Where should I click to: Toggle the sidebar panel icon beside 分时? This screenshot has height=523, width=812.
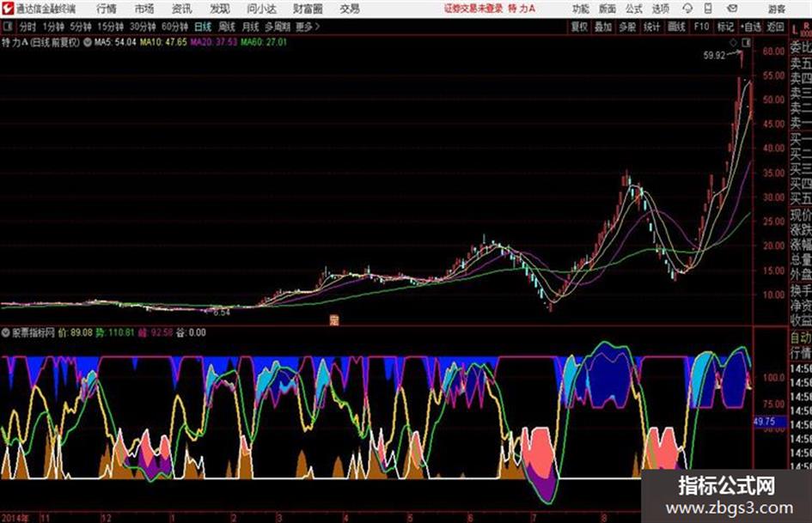[8, 27]
